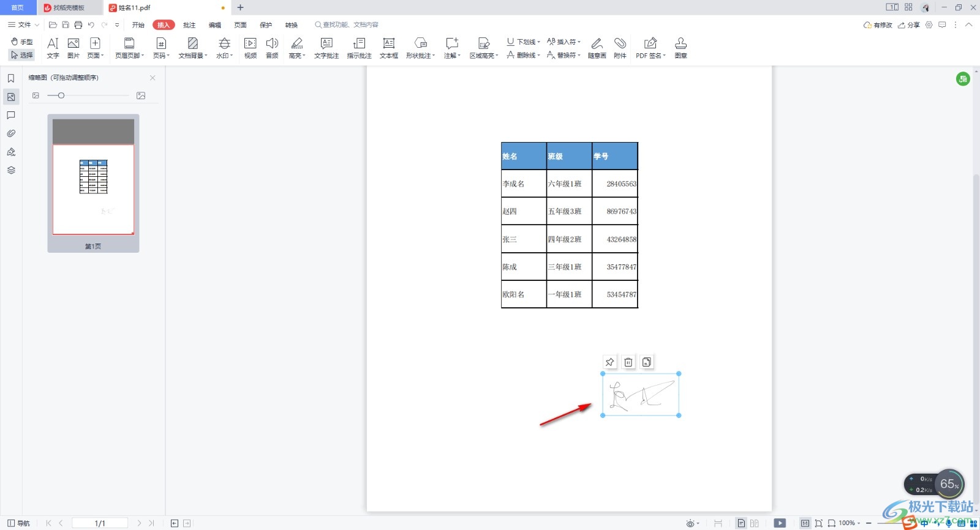Insert text with the 文字 tool
The image size is (980, 530).
pos(53,48)
